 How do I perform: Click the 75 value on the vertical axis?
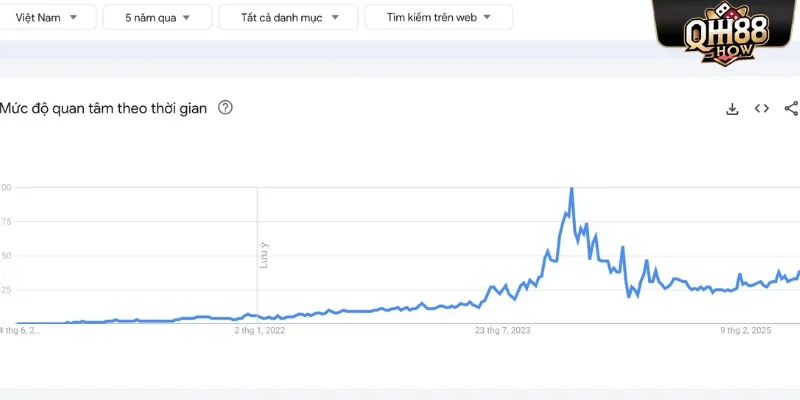(6, 222)
